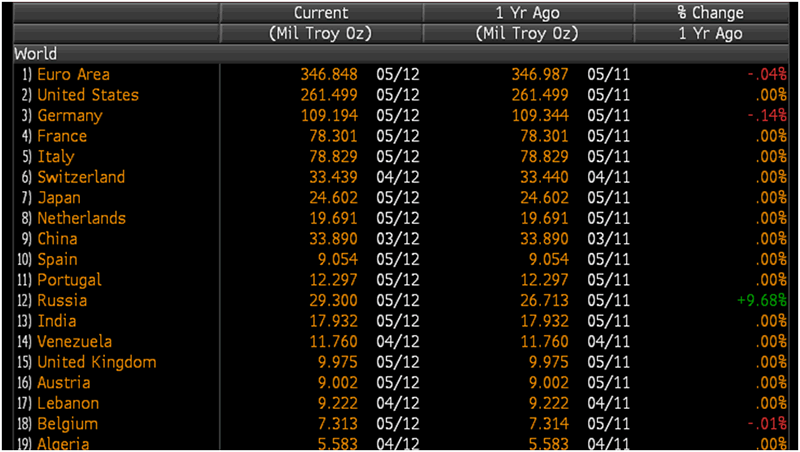The height and width of the screenshot is (452, 800).
Task: Click the 1 Yr Ago column header
Action: coord(528,13)
